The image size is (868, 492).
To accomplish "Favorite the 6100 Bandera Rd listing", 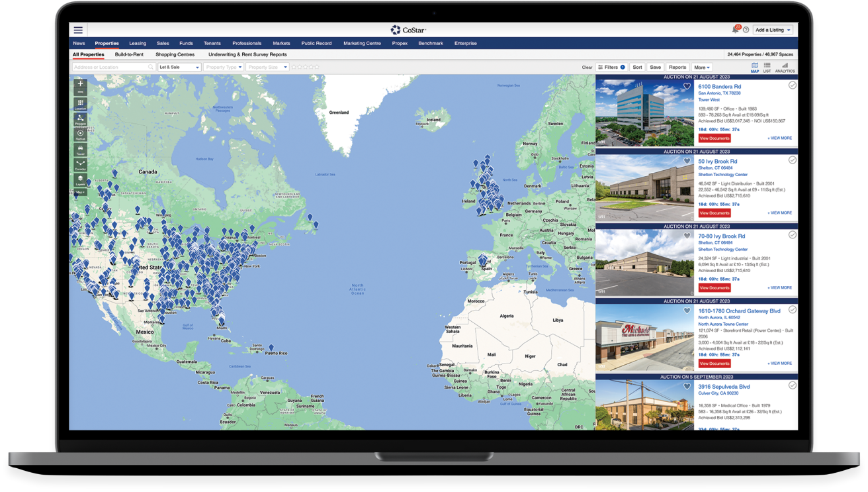I will click(x=687, y=87).
